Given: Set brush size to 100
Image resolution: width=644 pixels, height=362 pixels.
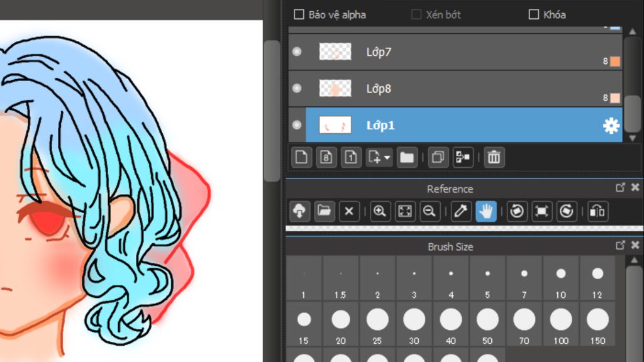Looking at the screenshot, I should (x=560, y=324).
